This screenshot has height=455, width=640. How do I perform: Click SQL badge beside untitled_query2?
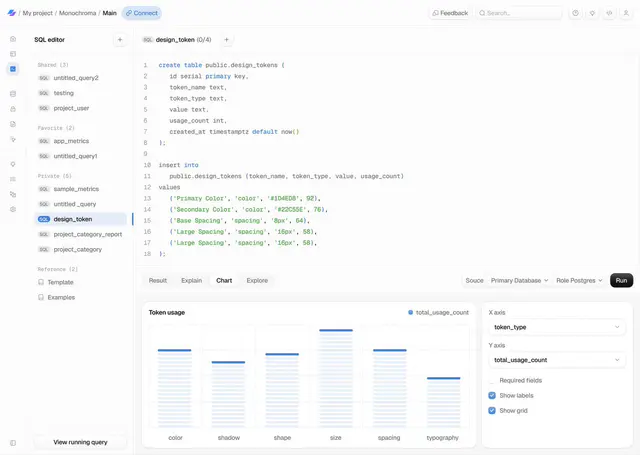44,78
